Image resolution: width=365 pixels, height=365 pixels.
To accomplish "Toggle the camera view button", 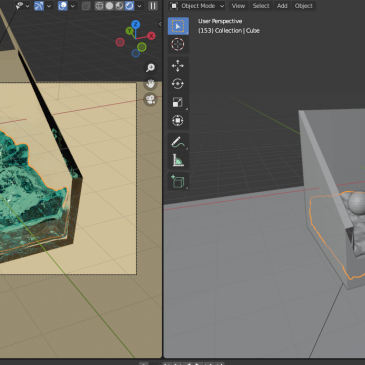I will click(150, 99).
